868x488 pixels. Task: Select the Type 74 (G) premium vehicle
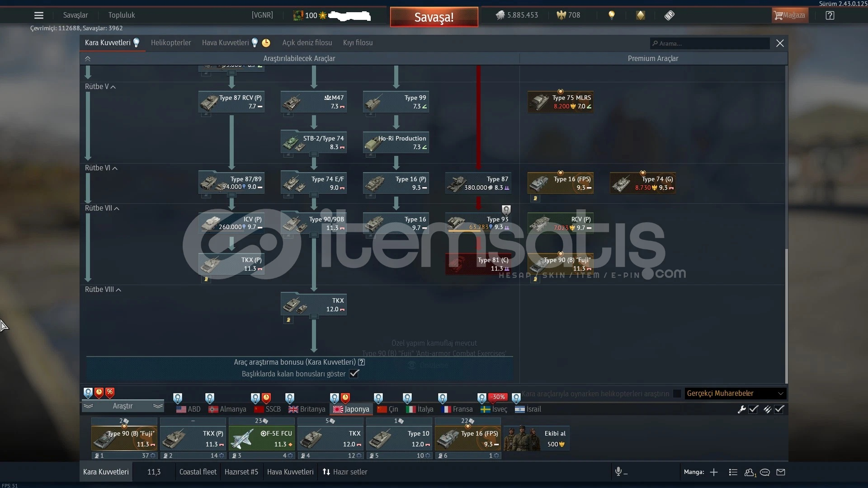pyautogui.click(x=643, y=183)
